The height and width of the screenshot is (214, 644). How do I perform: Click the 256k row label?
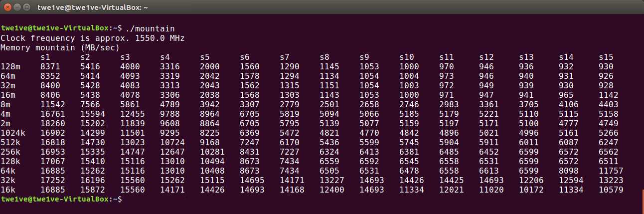pos(10,152)
